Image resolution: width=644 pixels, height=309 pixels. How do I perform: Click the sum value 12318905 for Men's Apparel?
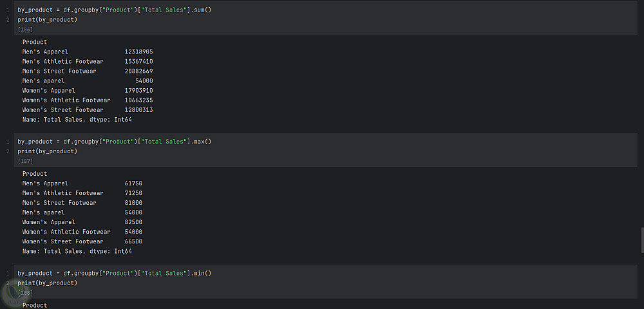coord(138,51)
